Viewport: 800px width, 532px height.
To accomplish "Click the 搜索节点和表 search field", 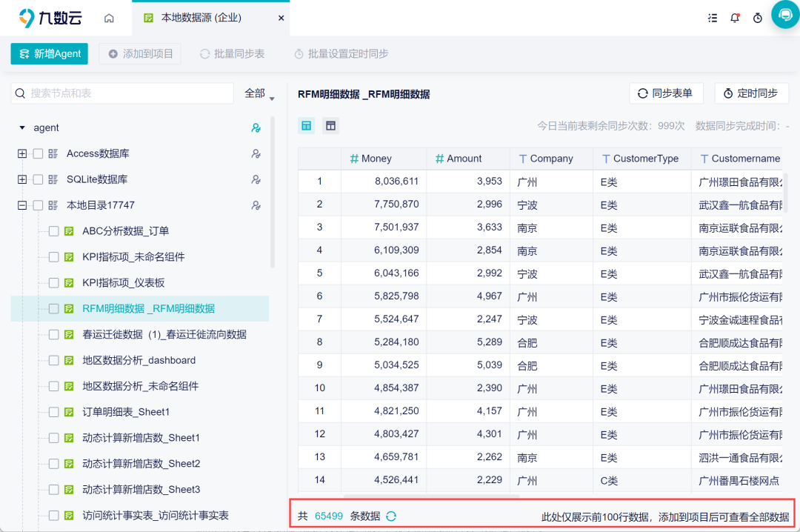I will (x=122, y=93).
